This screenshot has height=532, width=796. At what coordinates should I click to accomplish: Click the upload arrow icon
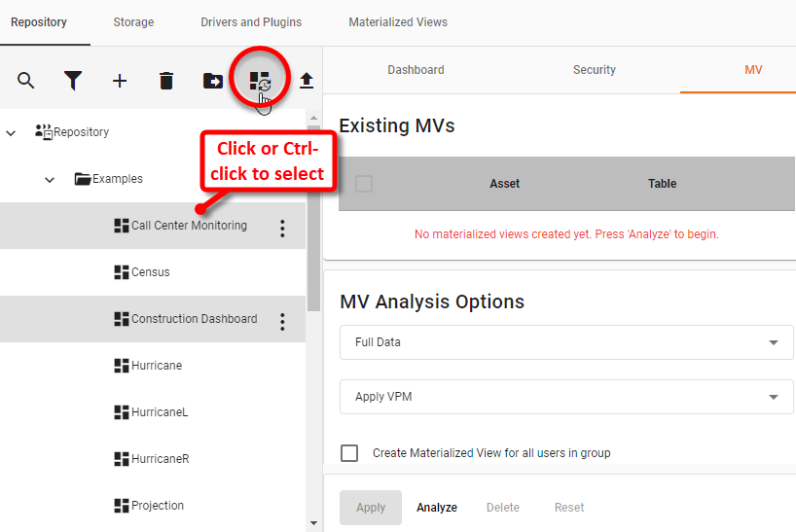307,81
